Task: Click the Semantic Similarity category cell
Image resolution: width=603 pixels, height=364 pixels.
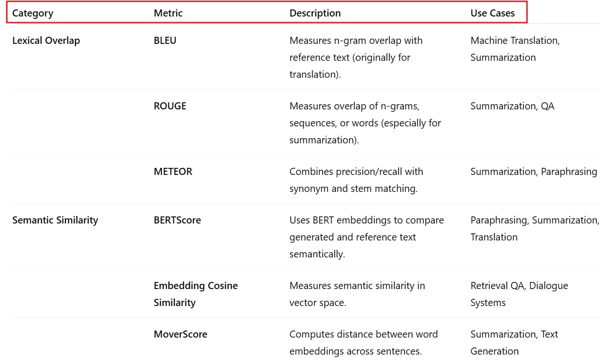Action: [55, 220]
